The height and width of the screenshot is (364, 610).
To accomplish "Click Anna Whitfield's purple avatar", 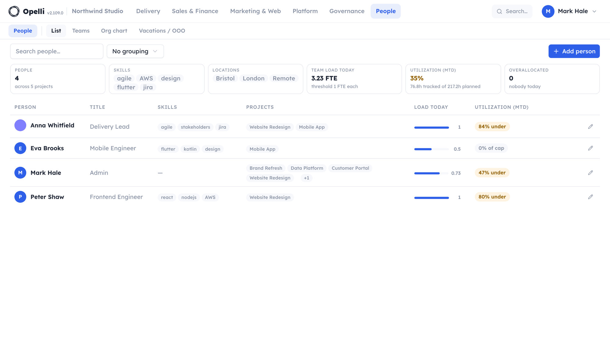I will 20,125.
